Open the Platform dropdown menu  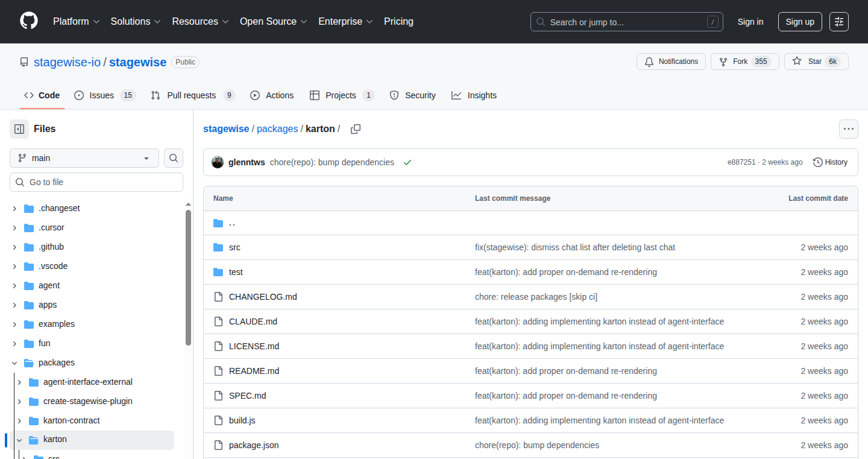[x=76, y=22]
